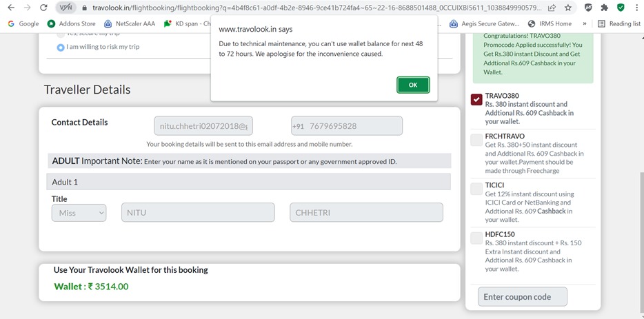Open the Reading list panel
644x319 pixels.
(618, 23)
